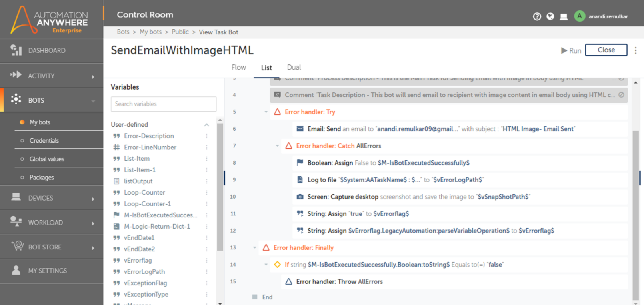The image size is (644, 305).
Task: Click the help question mark icon
Action: pyautogui.click(x=537, y=16)
